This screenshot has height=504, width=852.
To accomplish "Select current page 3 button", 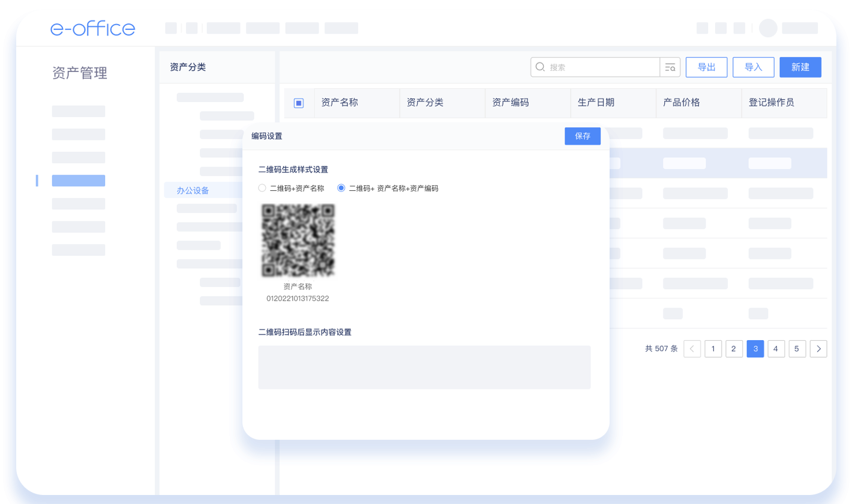I will coord(755,349).
